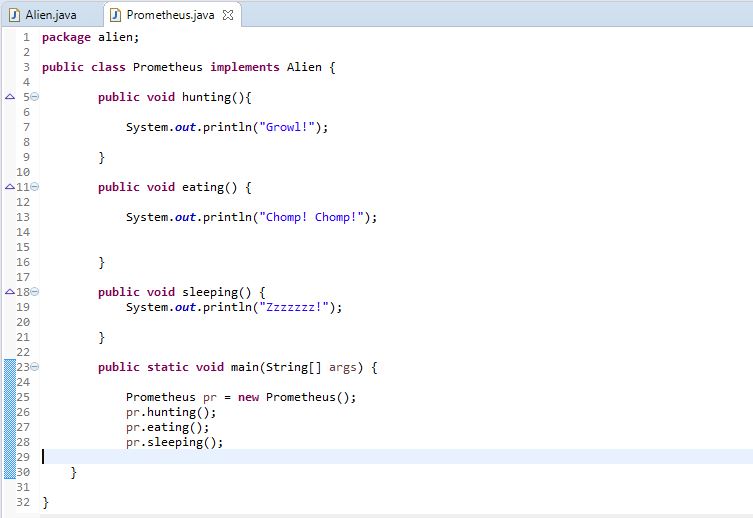Select the Prometheus.java tab
Screen dimensions: 753x518
170,15
